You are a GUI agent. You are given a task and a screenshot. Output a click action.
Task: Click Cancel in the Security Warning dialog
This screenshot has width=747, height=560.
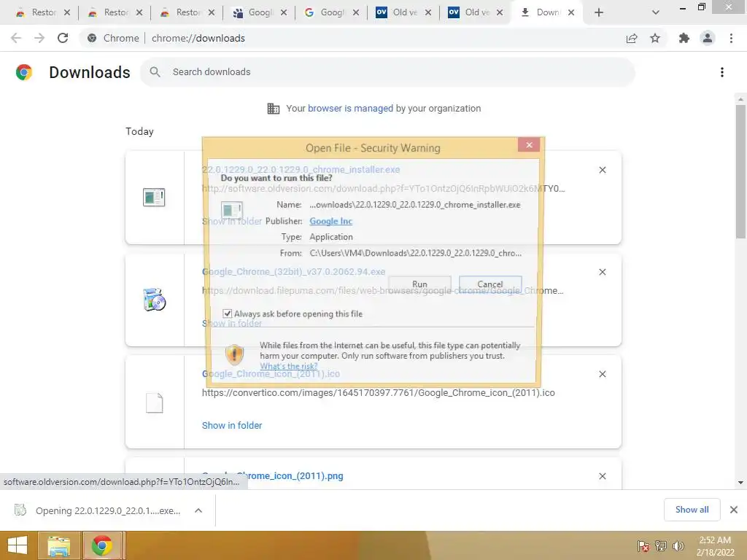[x=489, y=284]
